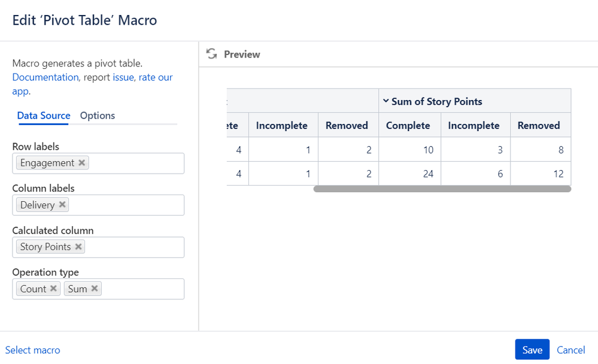Click the Preview refresh icon
Viewport: 598px width, 364px height.
tap(211, 54)
